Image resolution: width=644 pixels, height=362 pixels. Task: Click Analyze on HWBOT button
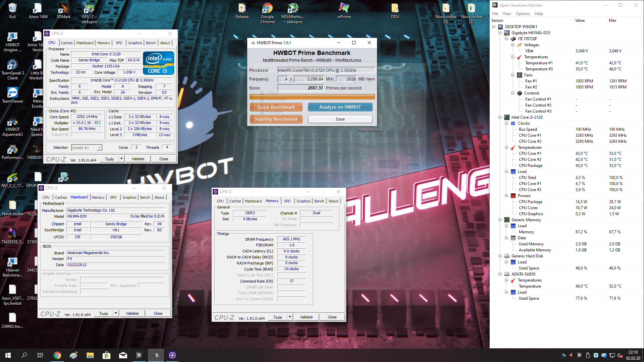(x=340, y=107)
